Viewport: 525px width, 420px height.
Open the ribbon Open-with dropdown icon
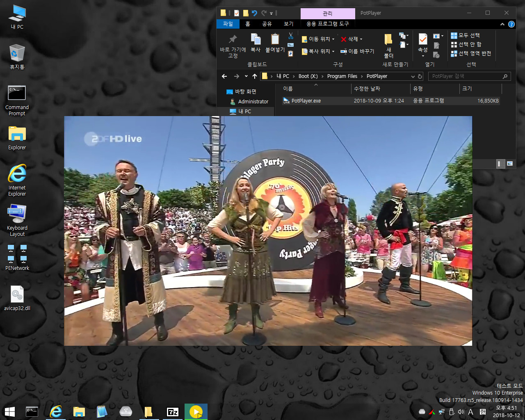[438, 36]
